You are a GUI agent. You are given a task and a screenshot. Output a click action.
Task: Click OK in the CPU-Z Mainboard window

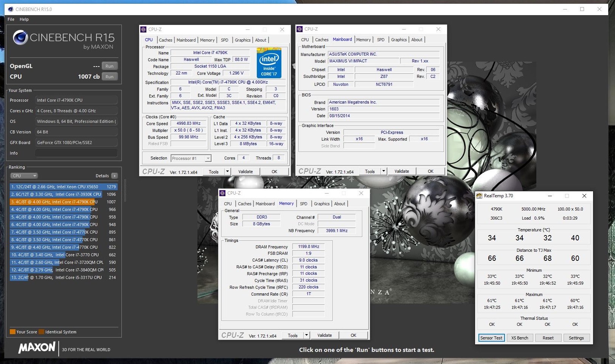[430, 171]
